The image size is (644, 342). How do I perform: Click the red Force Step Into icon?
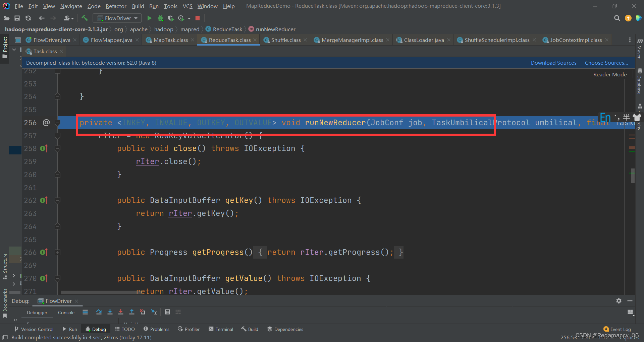(x=121, y=312)
